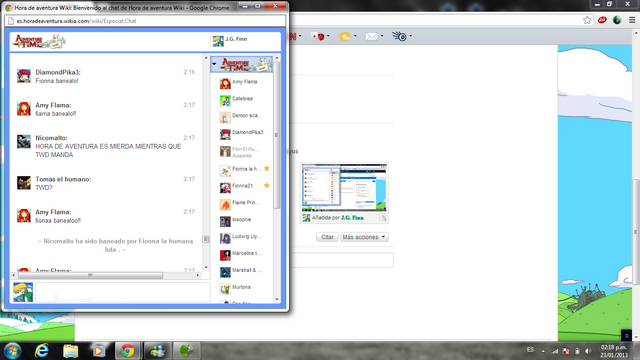Image resolution: width=640 pixels, height=360 pixels.
Task: Select Demon sca... avatar in the user list
Action: coord(225,118)
